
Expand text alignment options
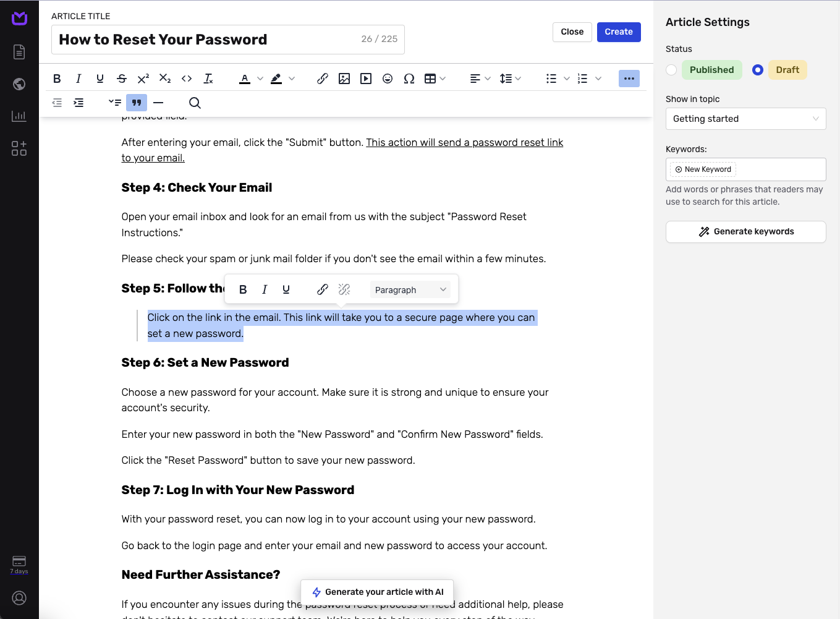[x=488, y=79]
